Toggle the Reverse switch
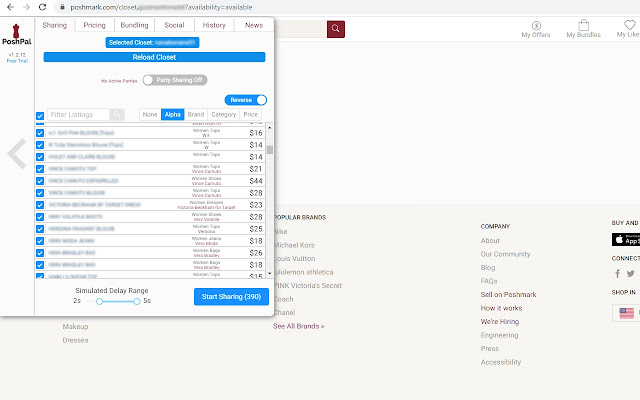Viewport: 640px width, 400px height. pyautogui.click(x=246, y=100)
